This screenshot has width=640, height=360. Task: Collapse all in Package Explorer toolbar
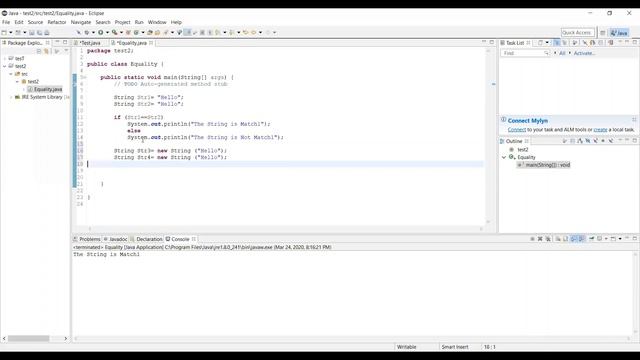(x=39, y=51)
